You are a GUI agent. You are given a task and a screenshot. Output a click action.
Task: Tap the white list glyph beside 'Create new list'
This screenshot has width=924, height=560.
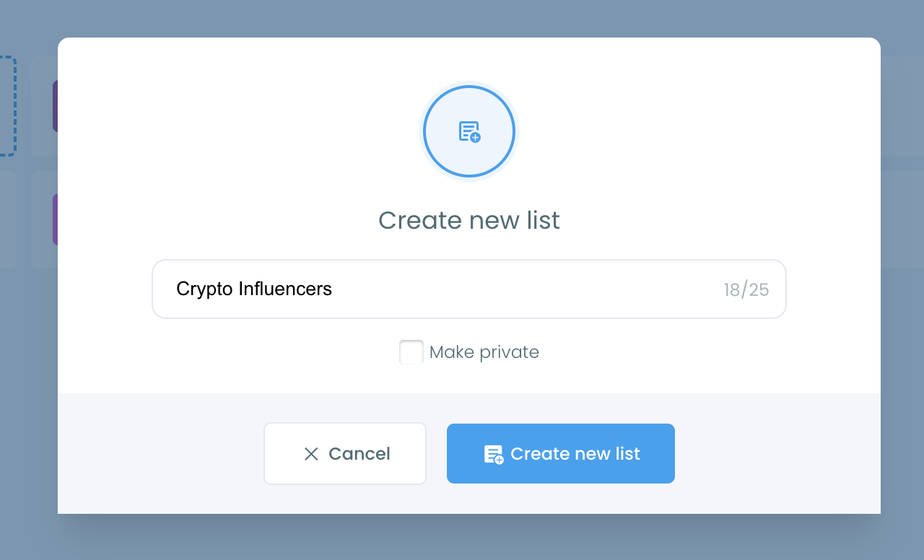(494, 453)
